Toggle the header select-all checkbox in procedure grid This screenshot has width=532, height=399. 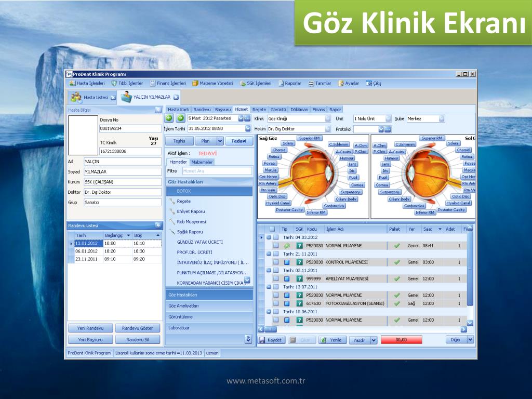pyautogui.click(x=272, y=229)
